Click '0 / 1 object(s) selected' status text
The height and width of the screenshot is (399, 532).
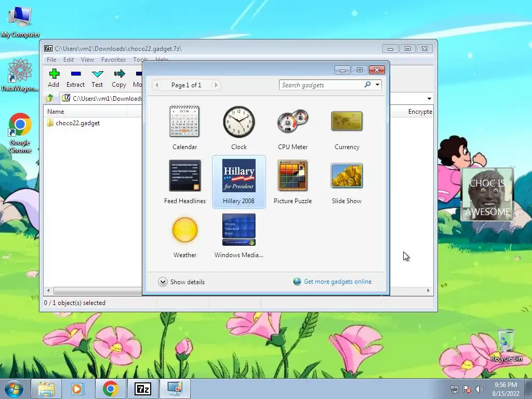pos(75,303)
